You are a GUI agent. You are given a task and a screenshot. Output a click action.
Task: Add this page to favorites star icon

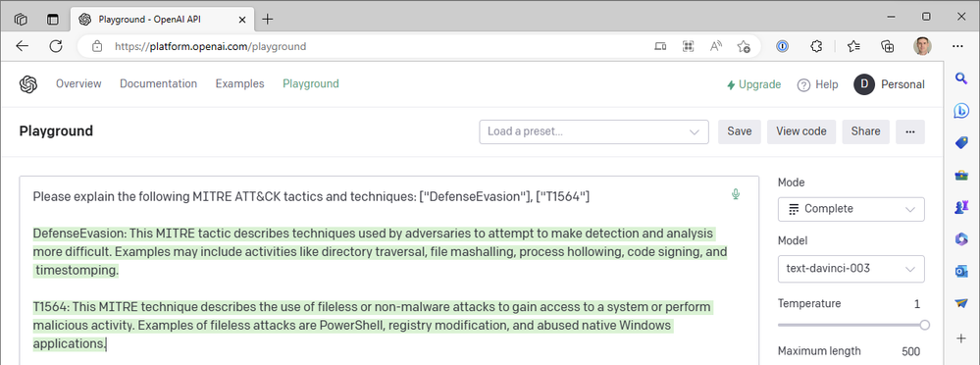click(744, 46)
